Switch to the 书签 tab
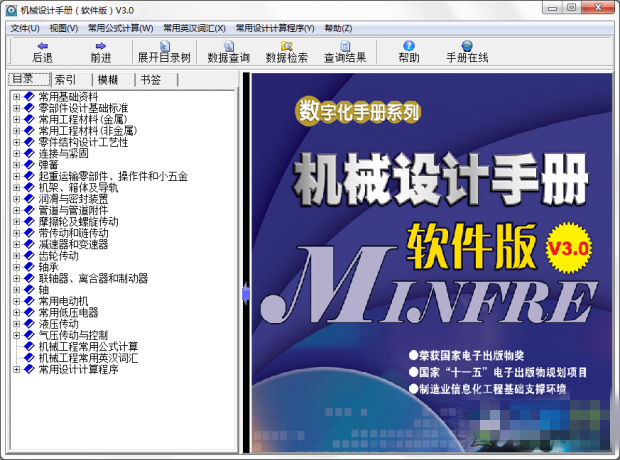This screenshot has width=620, height=460. (x=150, y=79)
